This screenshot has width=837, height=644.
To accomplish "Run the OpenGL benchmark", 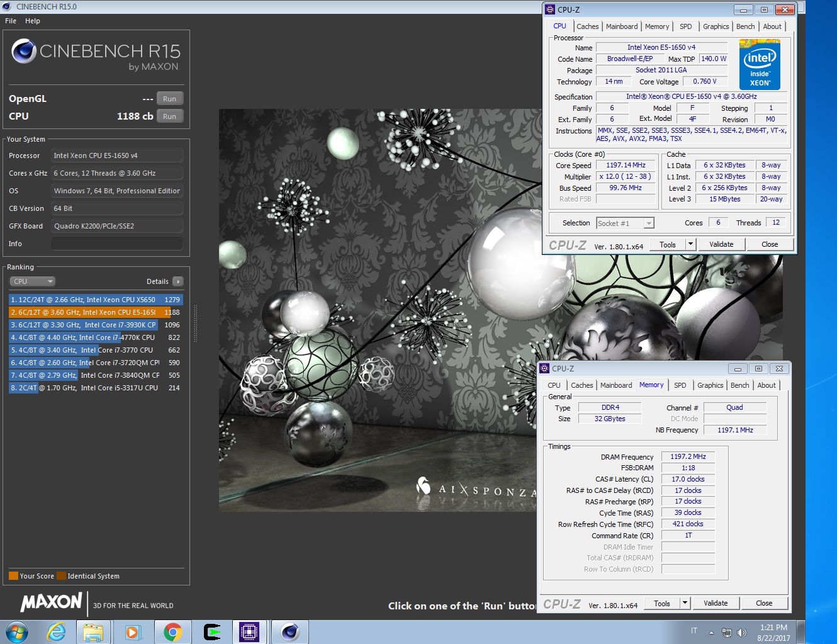I will 170,99.
